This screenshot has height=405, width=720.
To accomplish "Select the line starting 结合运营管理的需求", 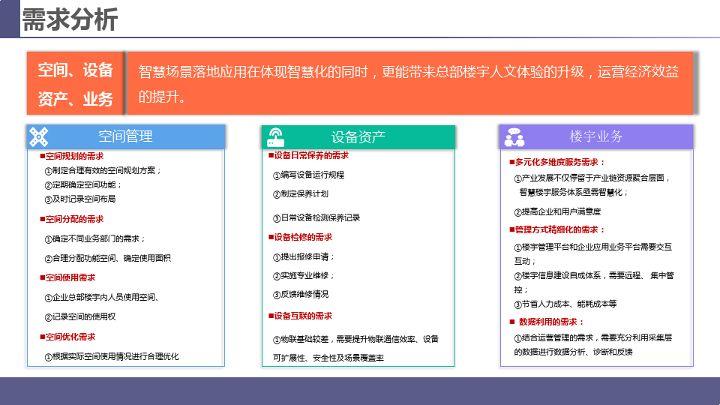I will [x=593, y=338].
